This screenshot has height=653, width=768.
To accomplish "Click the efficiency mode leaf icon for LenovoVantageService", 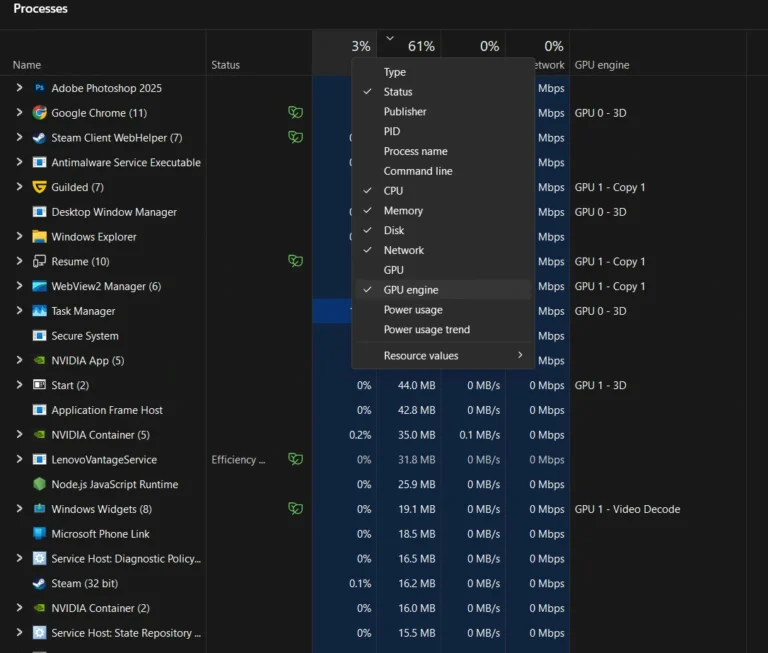I will pos(295,460).
